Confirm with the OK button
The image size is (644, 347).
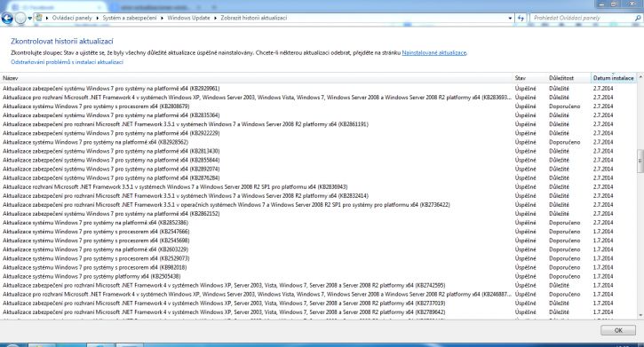618,330
